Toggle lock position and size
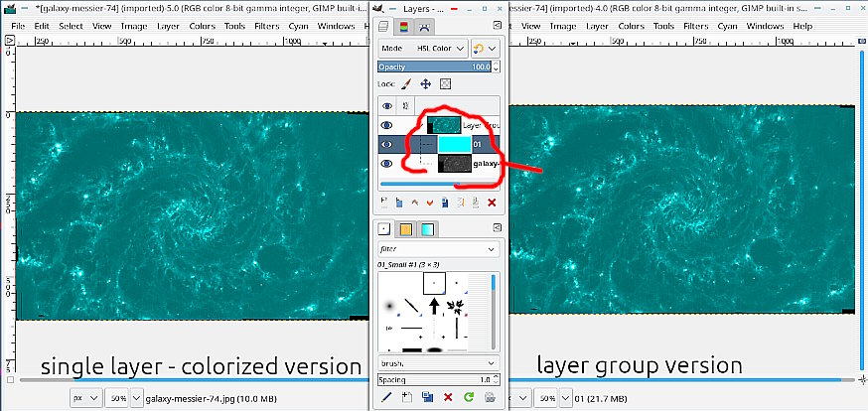Screen dimensions: 868x411 426,84
